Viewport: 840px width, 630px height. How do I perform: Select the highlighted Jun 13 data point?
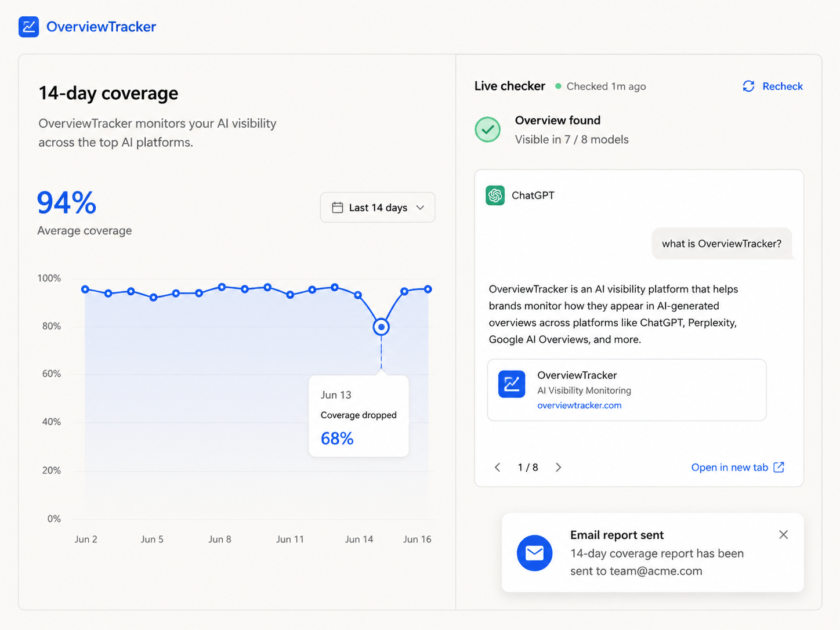381,327
